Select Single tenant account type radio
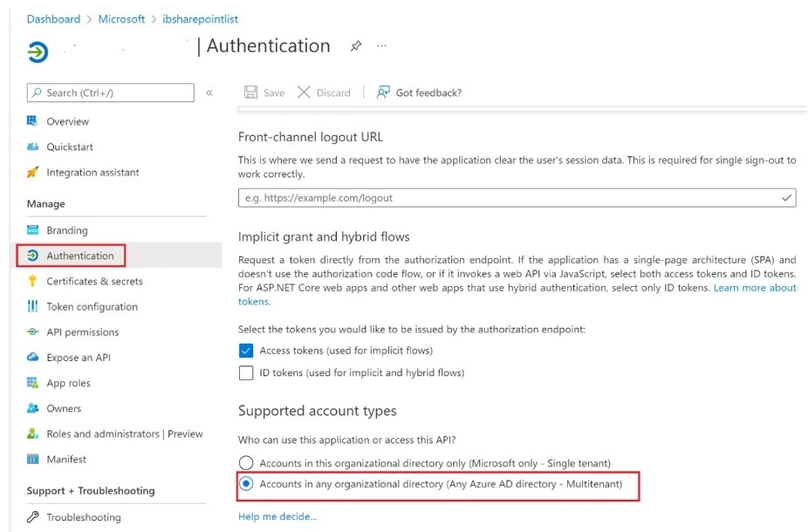This screenshot has height=532, width=808. coord(245,463)
